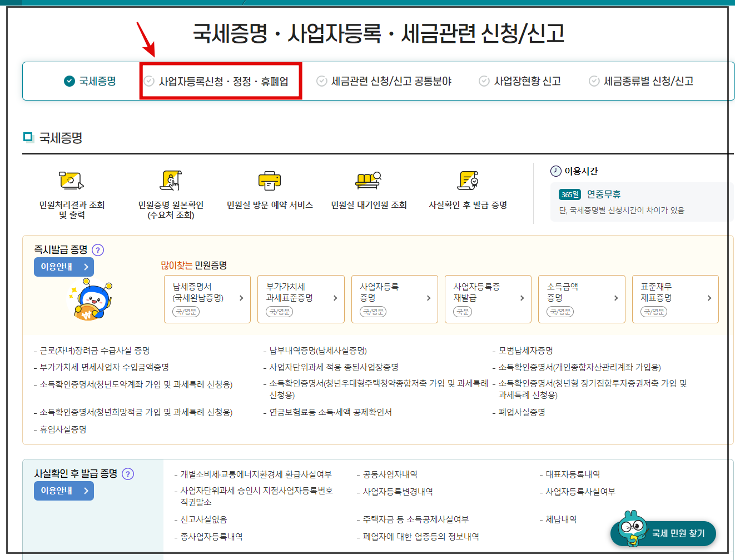The height and width of the screenshot is (560, 735).
Task: Click 이용안내 under 즉시발급 증명
Action: [63, 267]
